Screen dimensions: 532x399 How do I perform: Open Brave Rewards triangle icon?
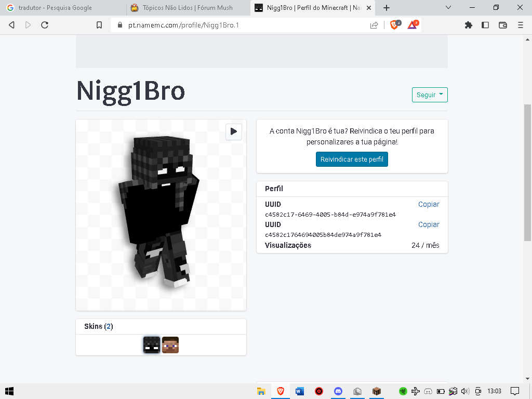pos(413,24)
